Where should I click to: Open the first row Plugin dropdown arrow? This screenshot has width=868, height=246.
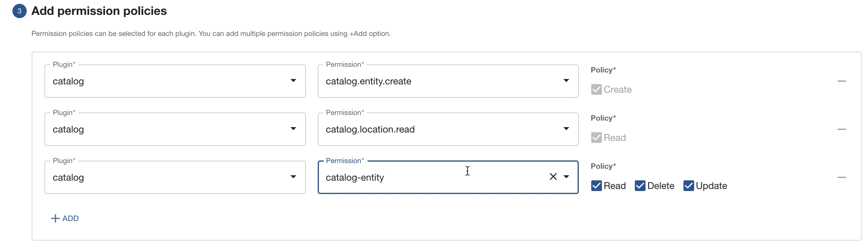click(293, 81)
